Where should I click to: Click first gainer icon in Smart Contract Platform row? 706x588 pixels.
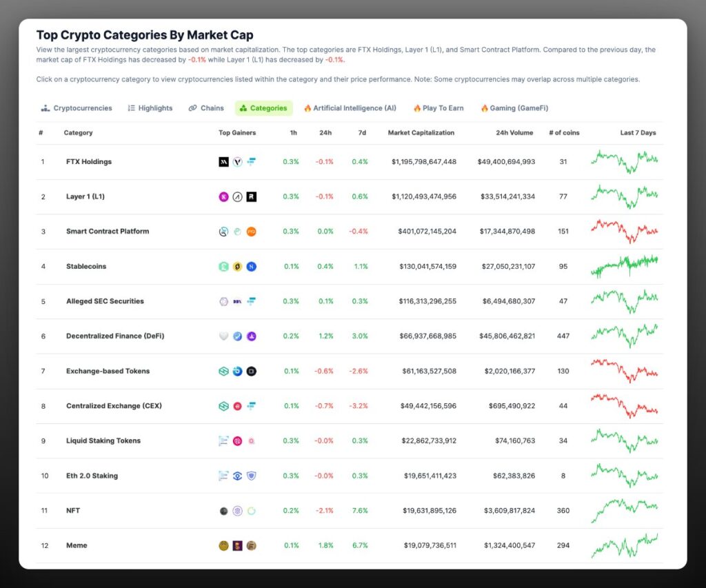[x=224, y=232]
